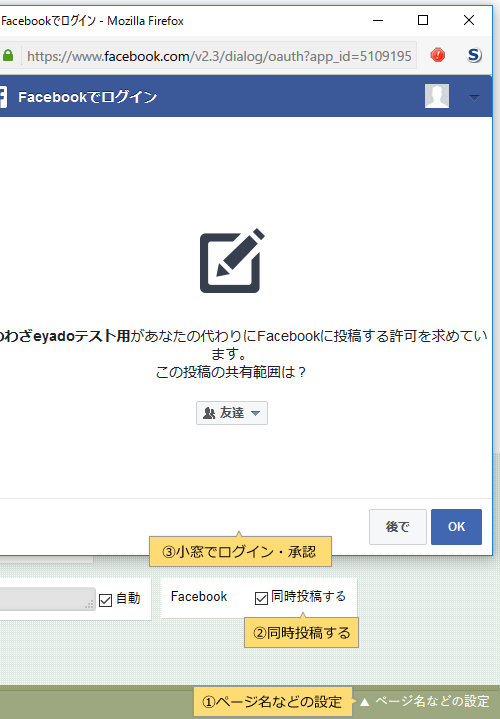Maximize the Firefox login window

[x=423, y=21]
